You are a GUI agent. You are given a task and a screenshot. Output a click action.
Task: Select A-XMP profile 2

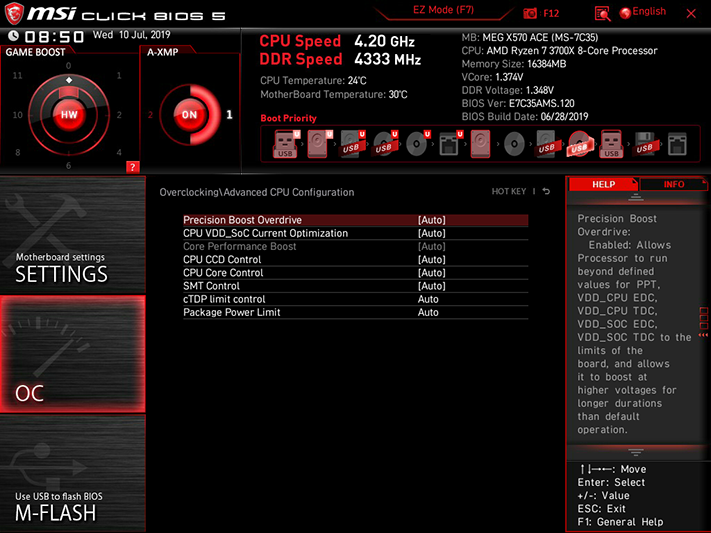coord(150,115)
